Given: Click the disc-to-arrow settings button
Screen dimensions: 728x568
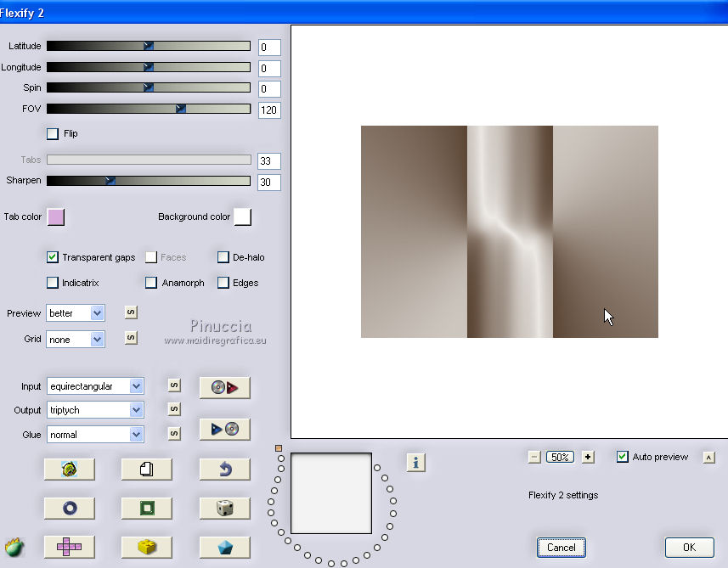Looking at the screenshot, I should (225, 387).
